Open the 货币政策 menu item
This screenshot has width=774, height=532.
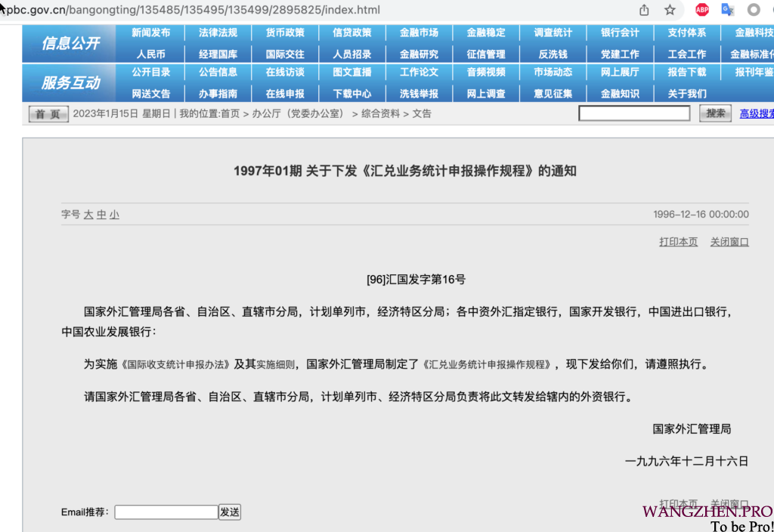coord(285,33)
